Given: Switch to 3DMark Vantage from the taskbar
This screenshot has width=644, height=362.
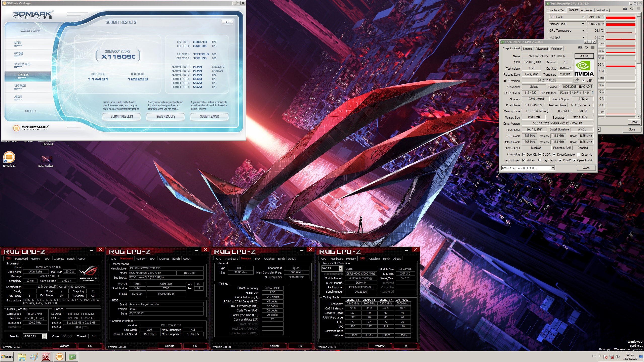Looking at the screenshot, I should [60, 357].
